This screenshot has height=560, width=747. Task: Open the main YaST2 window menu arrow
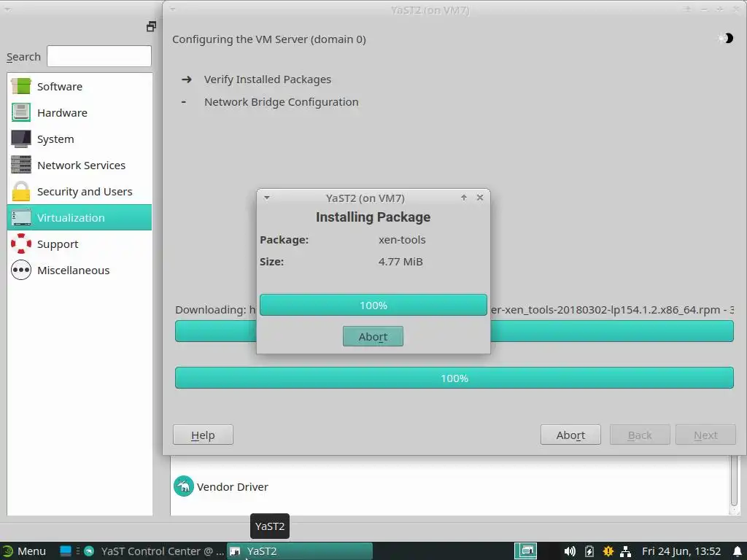(173, 9)
